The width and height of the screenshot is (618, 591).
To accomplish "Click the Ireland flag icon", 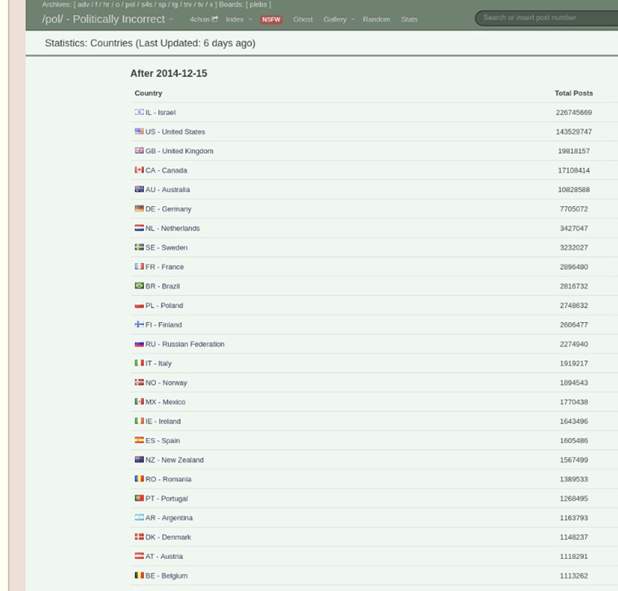I will point(139,421).
